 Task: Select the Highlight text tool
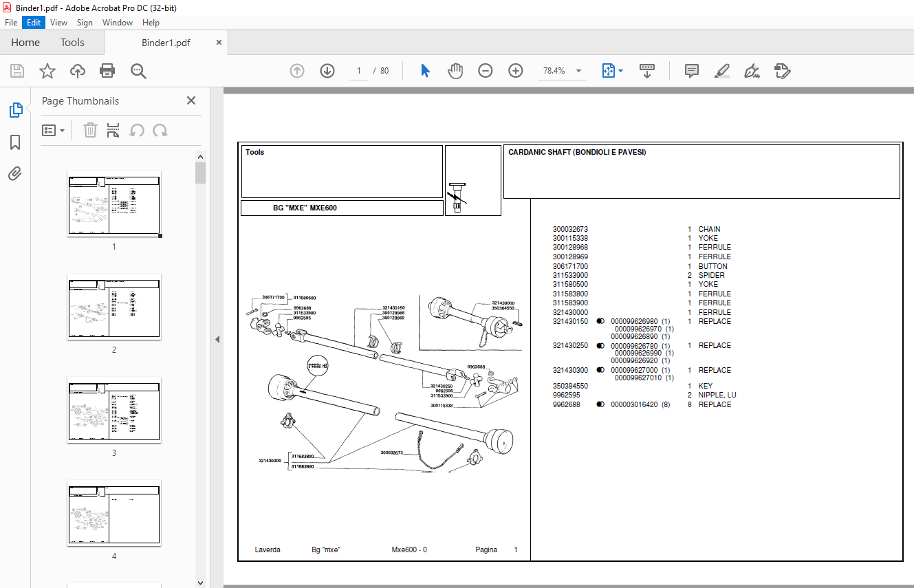(722, 71)
